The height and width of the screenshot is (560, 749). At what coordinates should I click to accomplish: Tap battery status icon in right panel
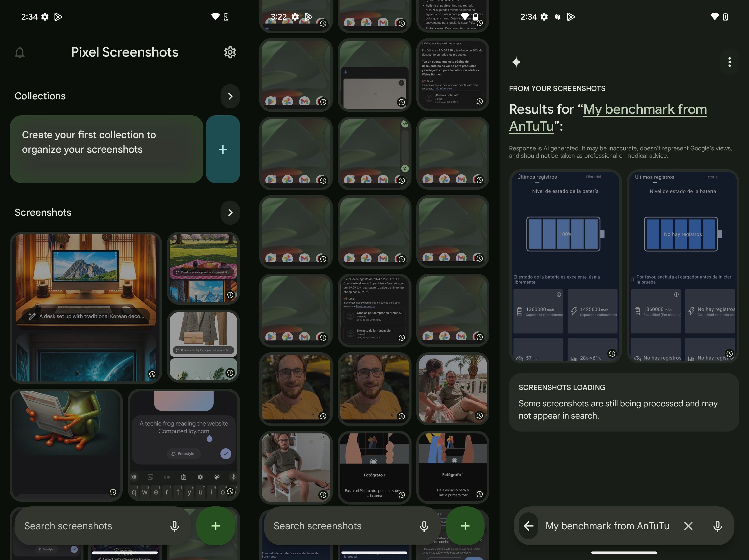click(725, 17)
